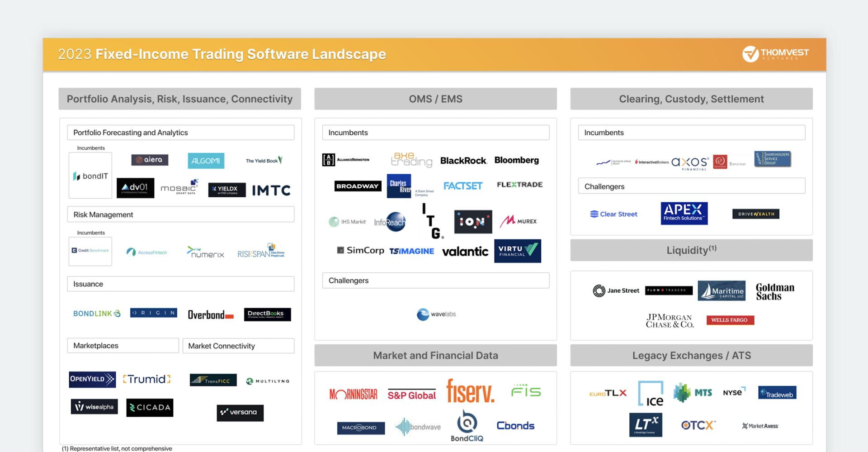Click the Overbond logo
The height and width of the screenshot is (452, 868).
click(211, 314)
